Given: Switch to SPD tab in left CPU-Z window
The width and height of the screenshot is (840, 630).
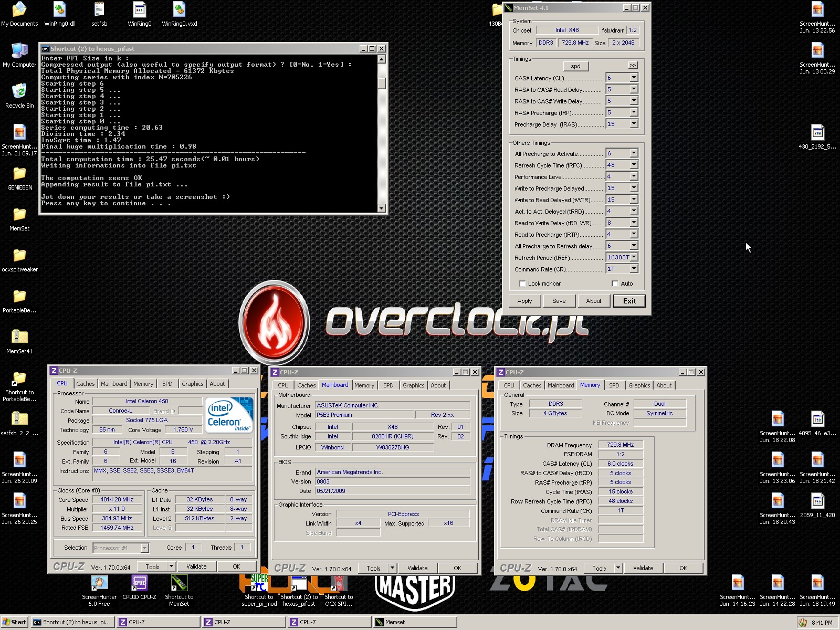Looking at the screenshot, I should click(167, 384).
